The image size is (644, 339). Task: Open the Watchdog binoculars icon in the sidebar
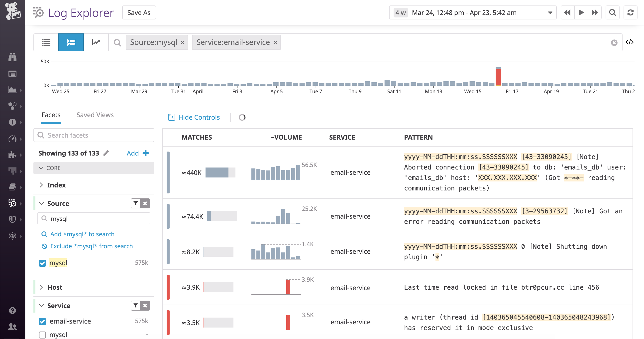point(12,58)
